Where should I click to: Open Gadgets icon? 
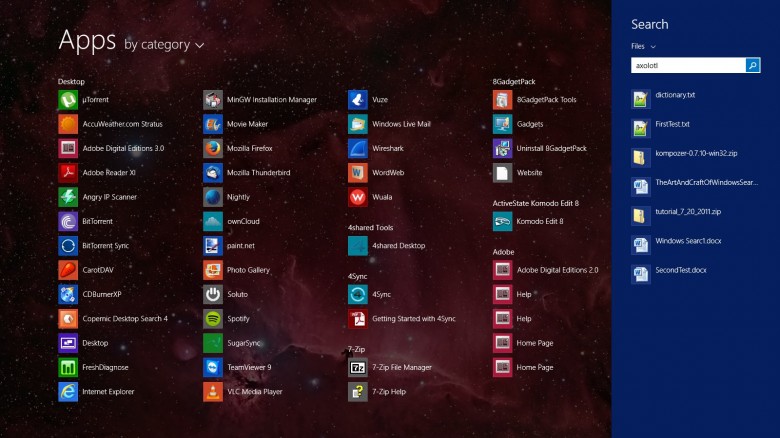pos(502,124)
